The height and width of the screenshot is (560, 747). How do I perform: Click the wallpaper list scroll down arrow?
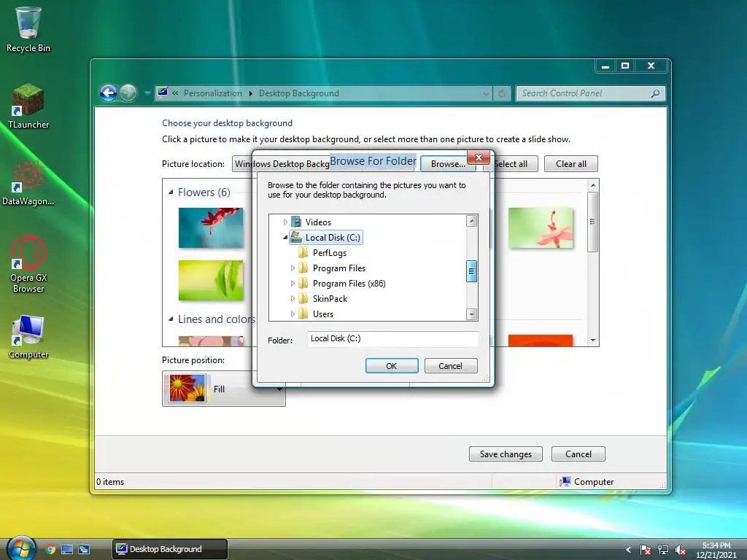tap(592, 340)
